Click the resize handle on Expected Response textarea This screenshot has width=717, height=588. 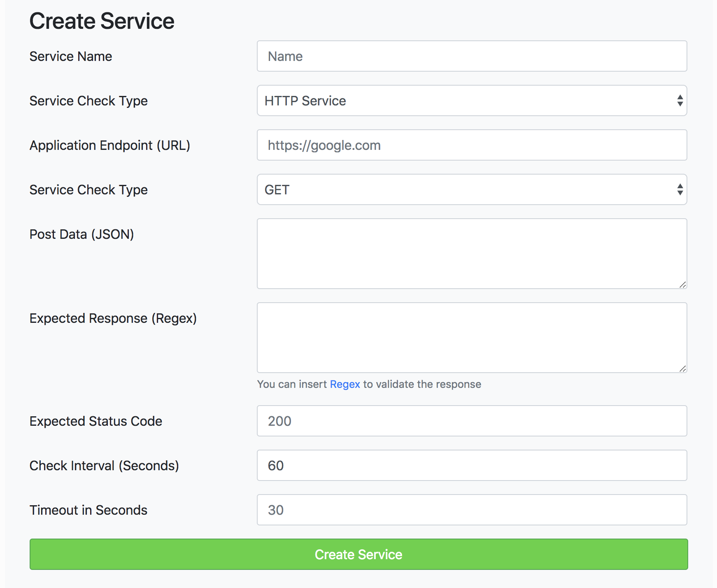[x=682, y=369]
